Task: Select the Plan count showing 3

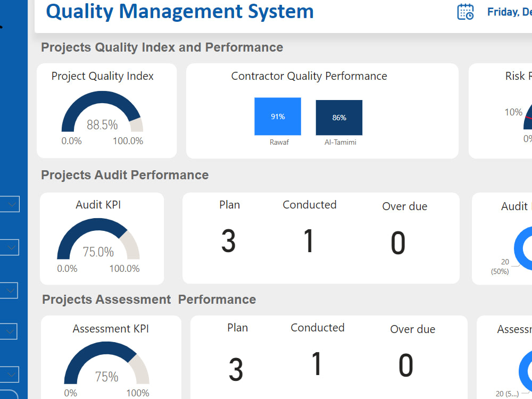Action: pos(229,240)
